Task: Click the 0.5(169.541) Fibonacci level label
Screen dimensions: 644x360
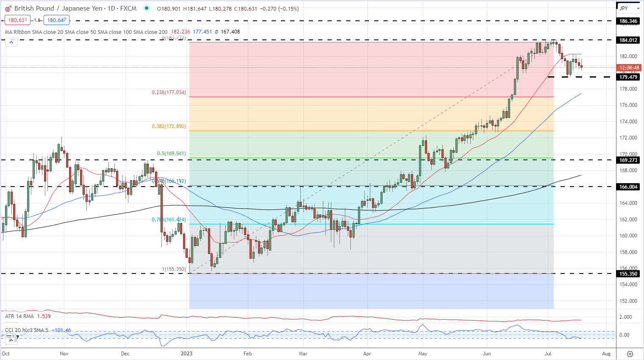Action: pos(171,153)
